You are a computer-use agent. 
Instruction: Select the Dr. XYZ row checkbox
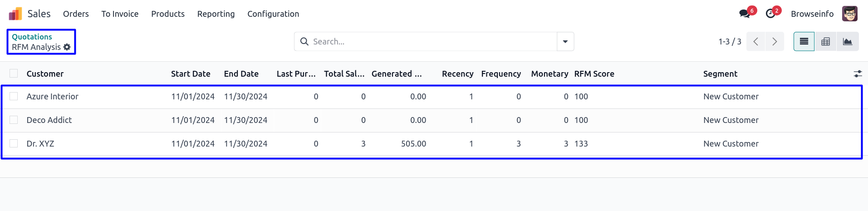coord(14,143)
